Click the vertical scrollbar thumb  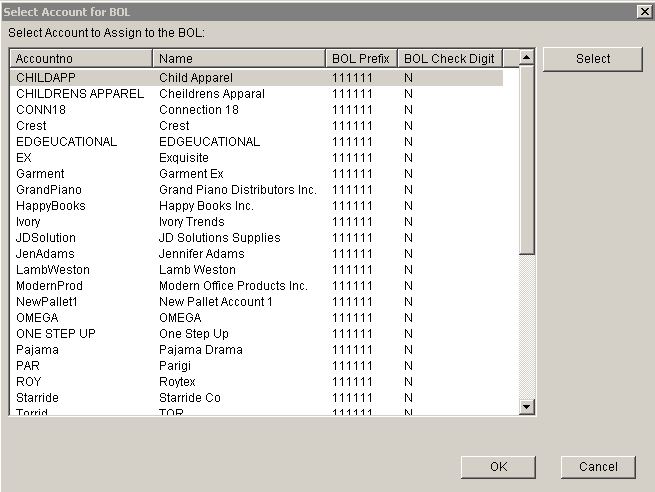tap(527, 159)
